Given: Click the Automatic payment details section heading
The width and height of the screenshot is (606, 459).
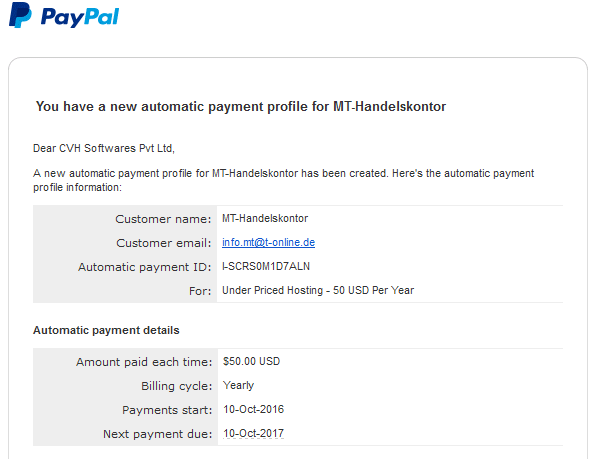Looking at the screenshot, I should coord(106,330).
